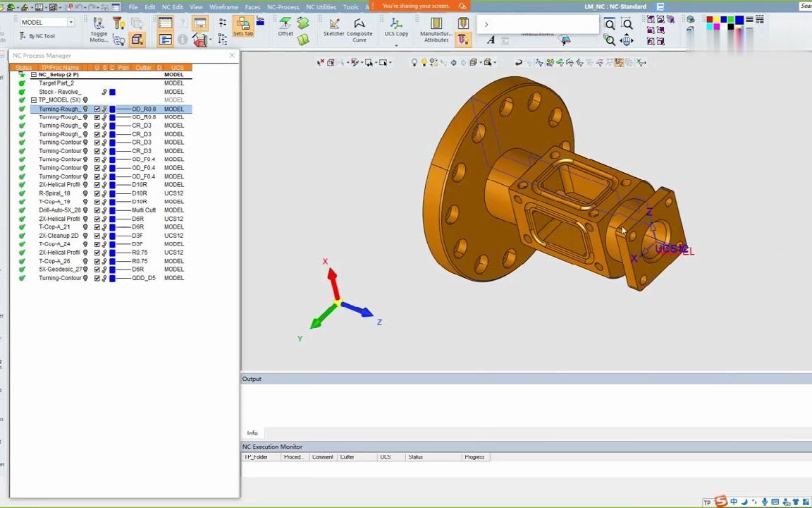Toggle the light bulb for 5X-Geodesic_27
The image size is (812, 508).
pos(86,270)
